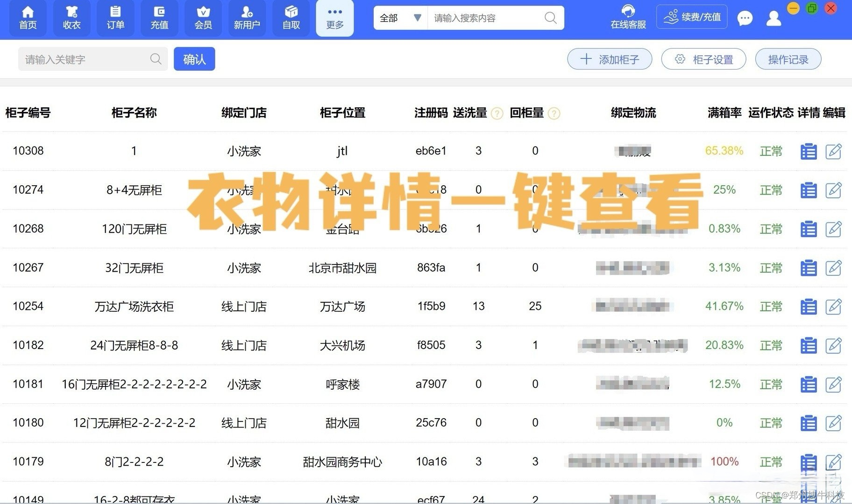This screenshot has width=852, height=504.
Task: Click the 柜子编号 column header
Action: coord(28,112)
